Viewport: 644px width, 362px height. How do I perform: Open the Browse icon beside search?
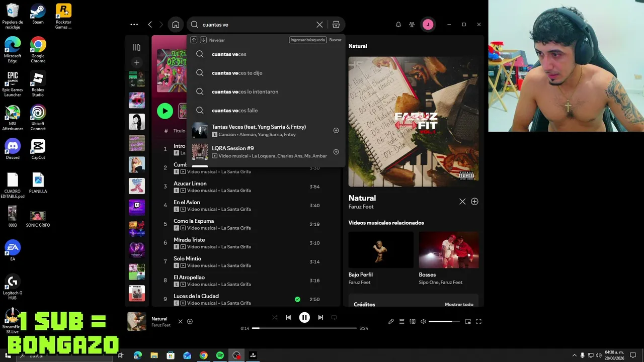336,24
